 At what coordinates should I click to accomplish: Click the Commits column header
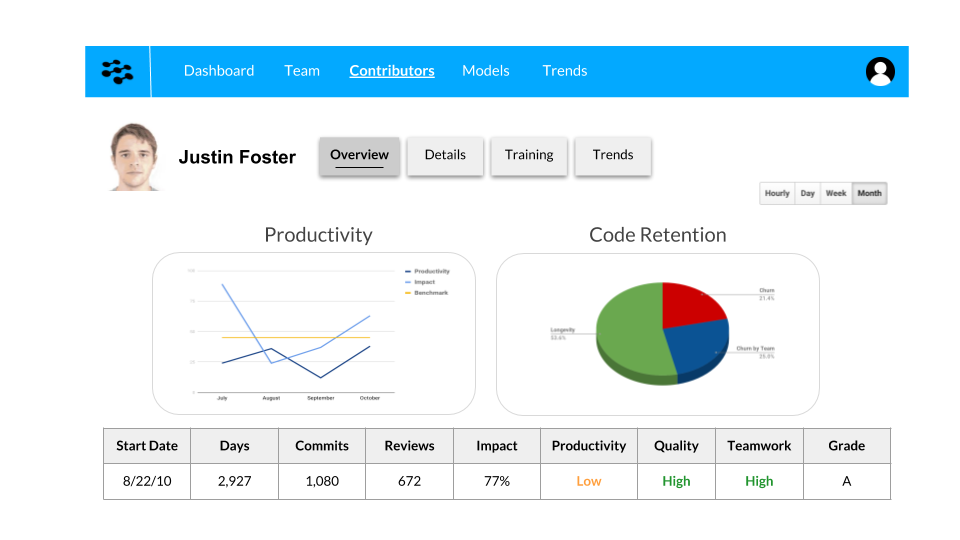coord(322,446)
